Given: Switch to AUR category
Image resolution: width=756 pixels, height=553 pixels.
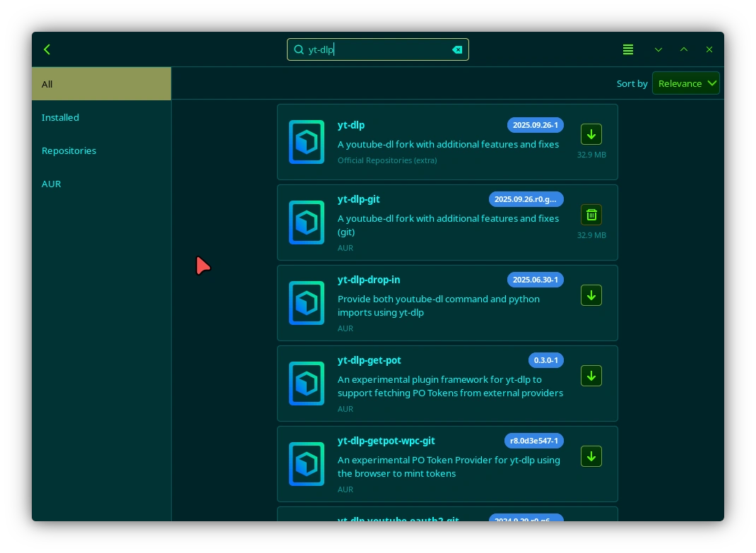Looking at the screenshot, I should (x=101, y=184).
